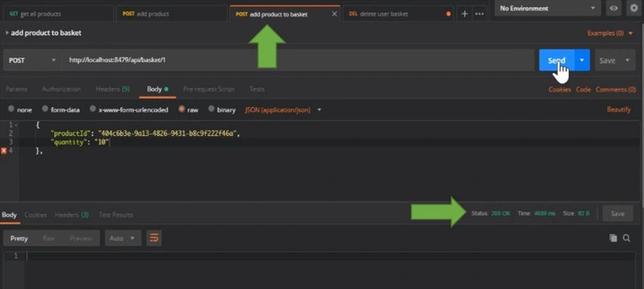The width and height of the screenshot is (644, 289).
Task: Open the Tests tab
Action: coord(257,89)
